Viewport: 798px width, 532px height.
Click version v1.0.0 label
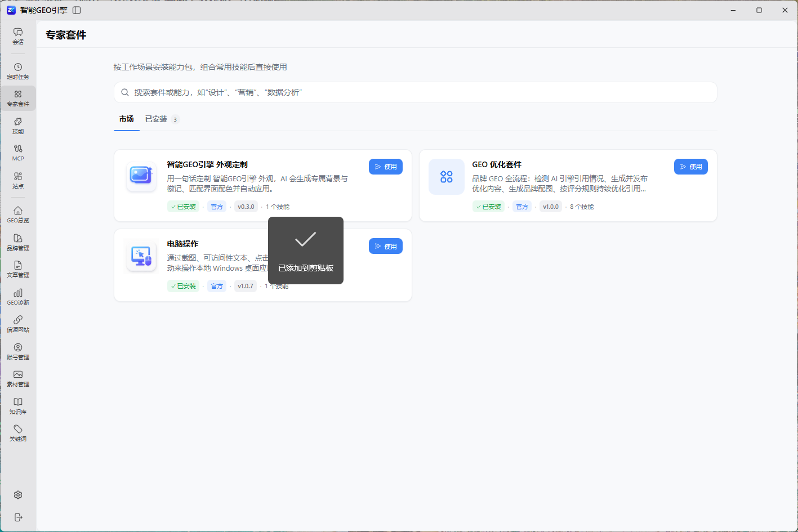(x=551, y=207)
